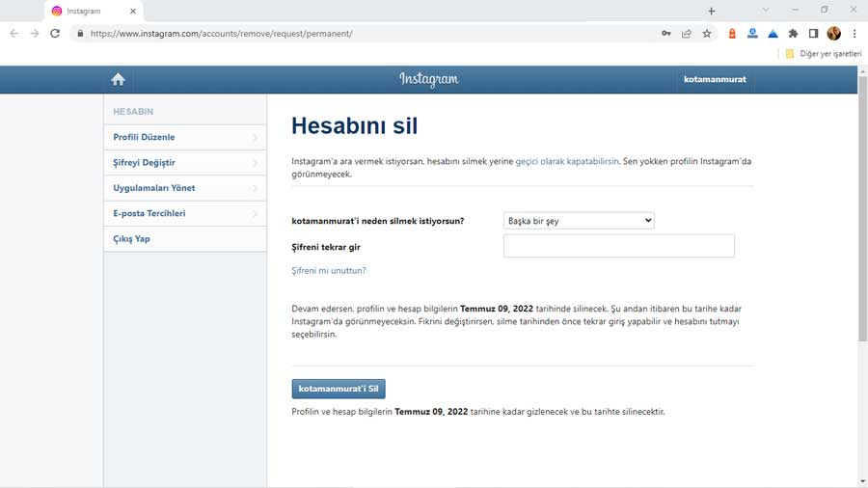Image resolution: width=868 pixels, height=488 pixels.
Task: Toggle the browser side panel icon
Action: pos(813,33)
